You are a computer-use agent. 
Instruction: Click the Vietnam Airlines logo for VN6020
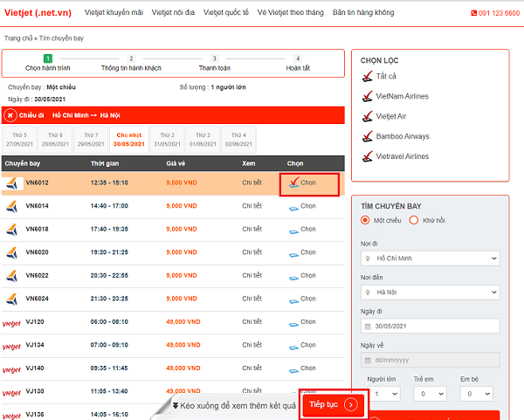(12, 252)
